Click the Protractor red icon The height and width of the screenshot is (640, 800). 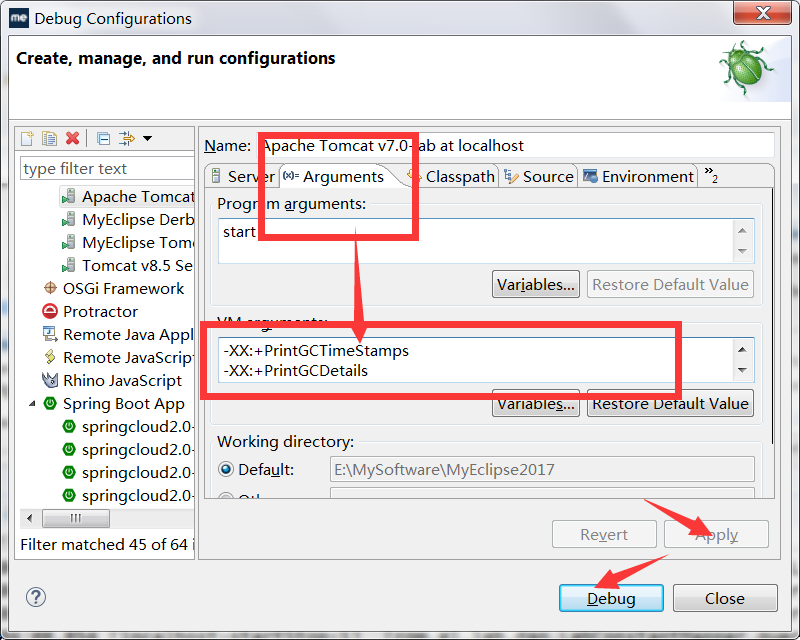coord(50,311)
